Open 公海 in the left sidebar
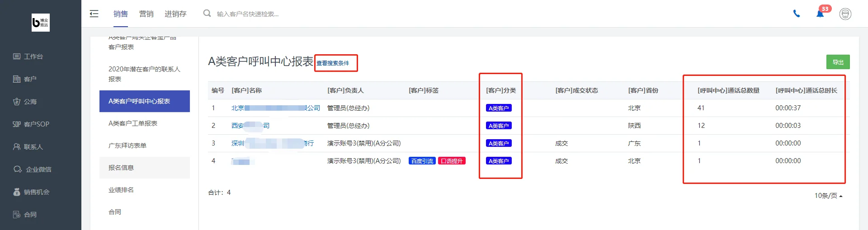 pyautogui.click(x=25, y=102)
